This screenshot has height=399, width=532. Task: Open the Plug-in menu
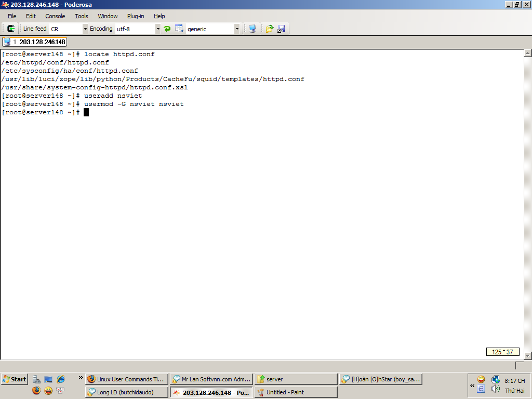coord(136,16)
